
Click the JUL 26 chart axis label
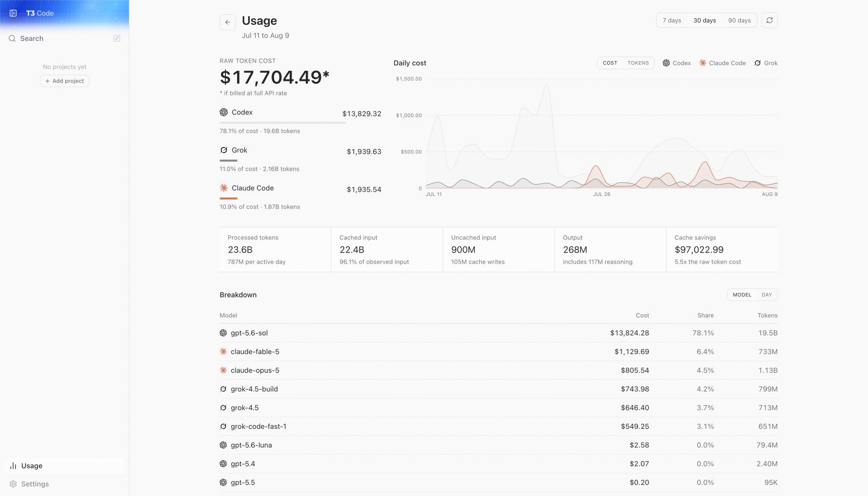pyautogui.click(x=602, y=194)
